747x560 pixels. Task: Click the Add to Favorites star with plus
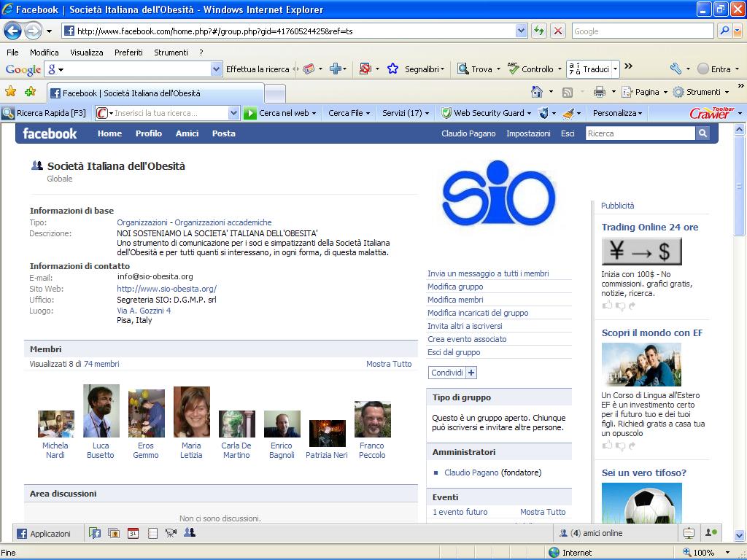coord(31,91)
